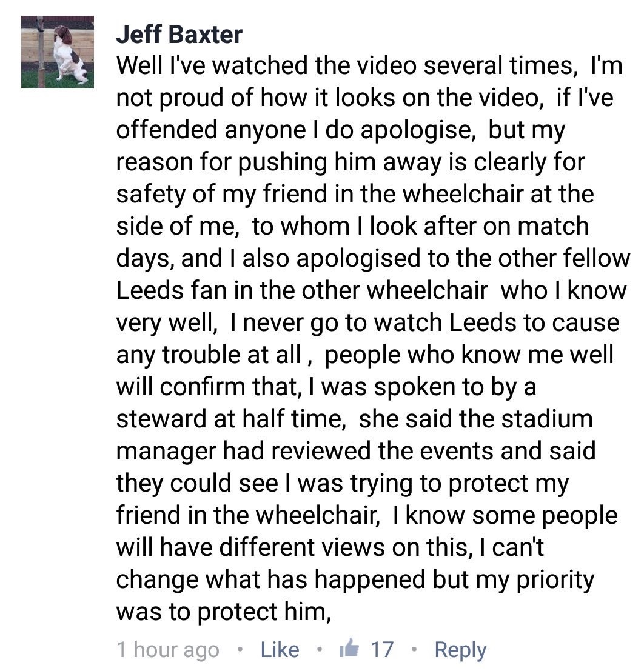Click the line 'will confirm that, I was spoken'

326,387
